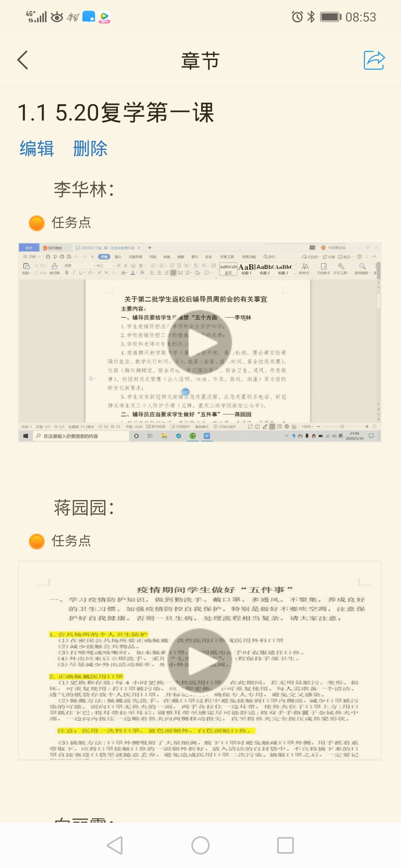The image size is (401, 868).
Task: Tap the 蒋园园 section label
Action: pos(84,508)
